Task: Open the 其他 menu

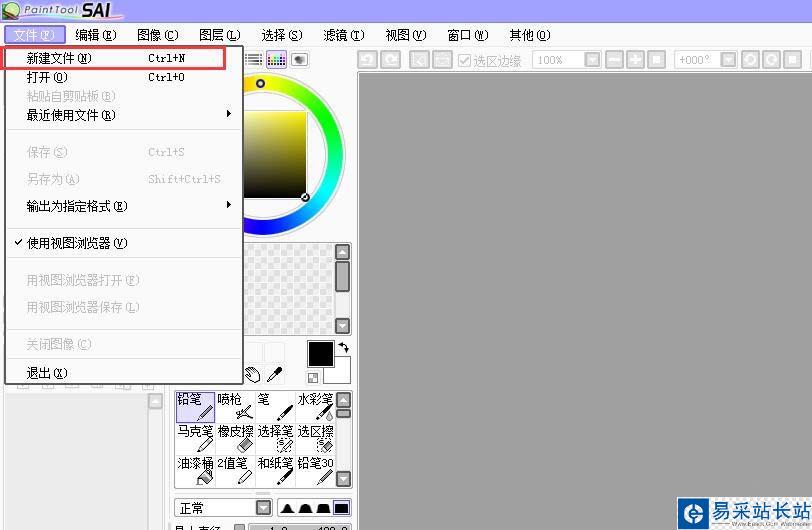Action: pos(530,35)
